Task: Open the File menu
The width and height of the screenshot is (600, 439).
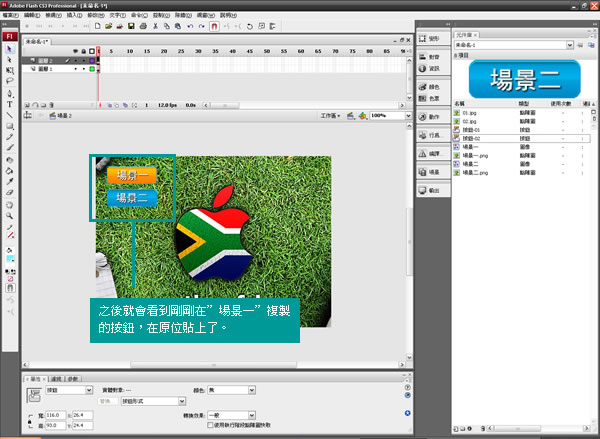Action: [10, 15]
